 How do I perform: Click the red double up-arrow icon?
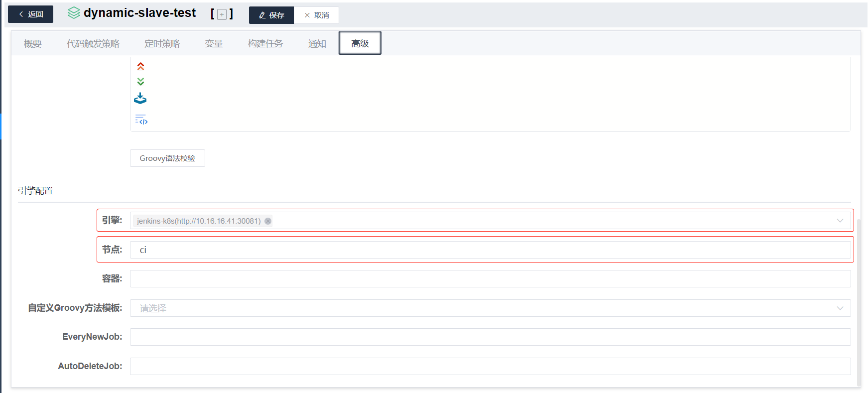point(141,66)
